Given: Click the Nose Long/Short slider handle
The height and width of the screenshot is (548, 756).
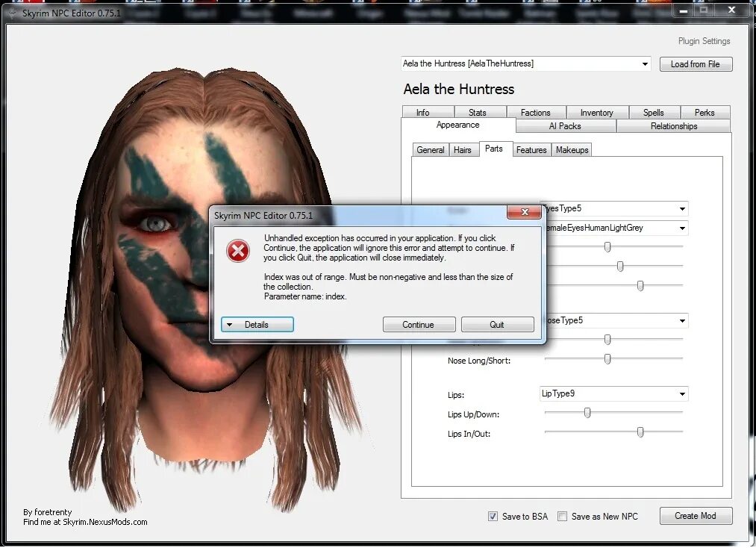Looking at the screenshot, I should point(607,359).
